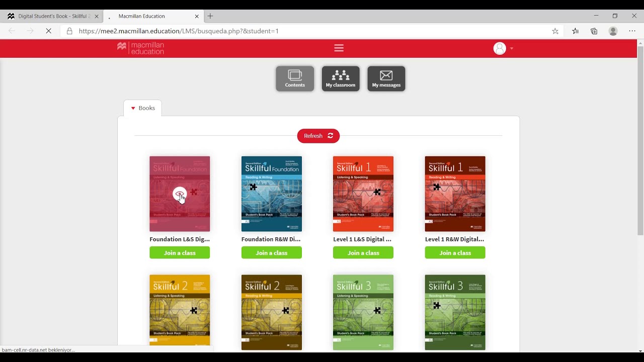Open Skillful Foundation Reading & Writing book cover
Image resolution: width=644 pixels, height=362 pixels.
tap(272, 194)
